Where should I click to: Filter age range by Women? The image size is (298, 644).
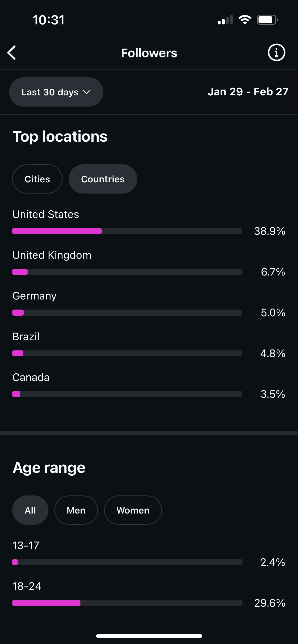tap(133, 510)
